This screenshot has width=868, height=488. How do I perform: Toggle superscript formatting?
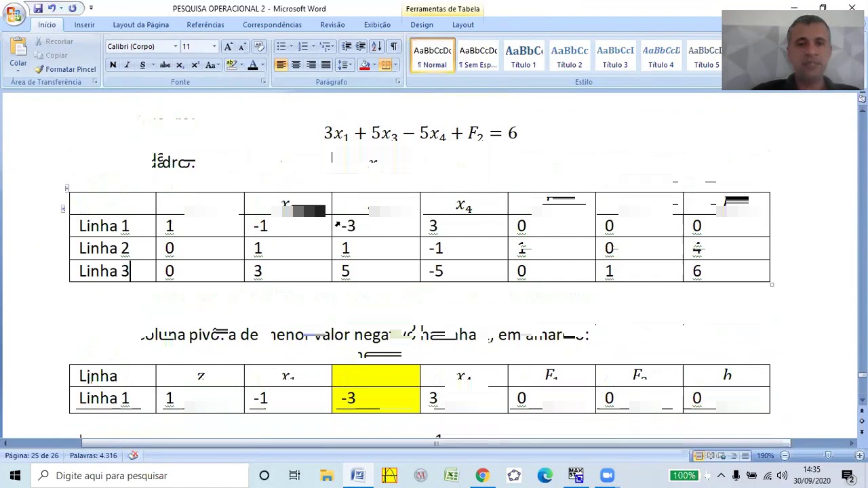[x=195, y=65]
